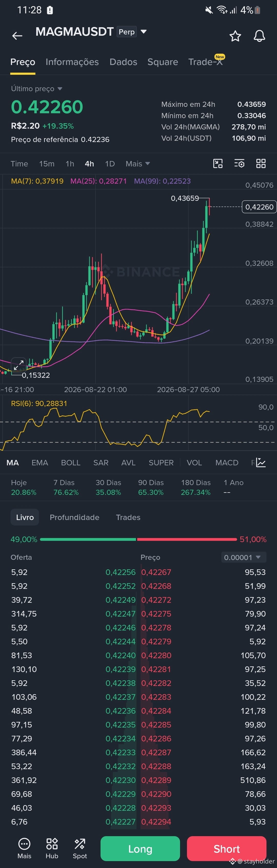Open price alert bell icon
Image resolution: width=277 pixels, height=868 pixels.
click(x=259, y=36)
